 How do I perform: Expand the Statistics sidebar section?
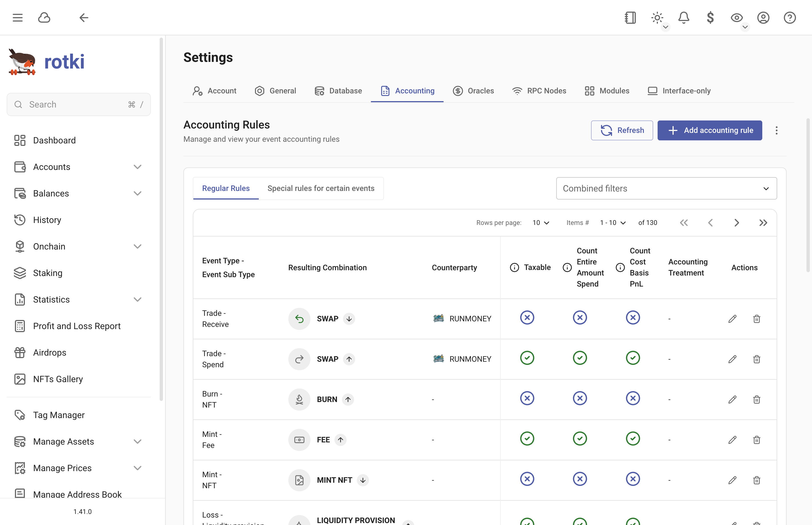[79, 300]
